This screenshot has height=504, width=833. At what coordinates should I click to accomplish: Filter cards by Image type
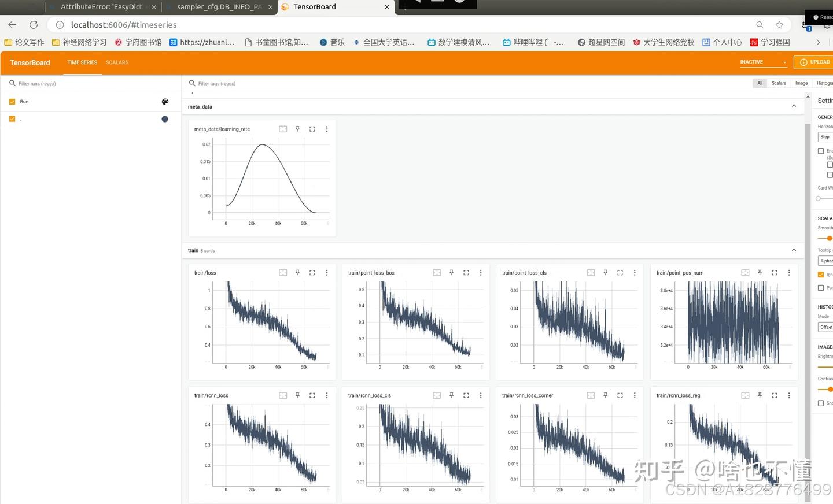pos(801,83)
